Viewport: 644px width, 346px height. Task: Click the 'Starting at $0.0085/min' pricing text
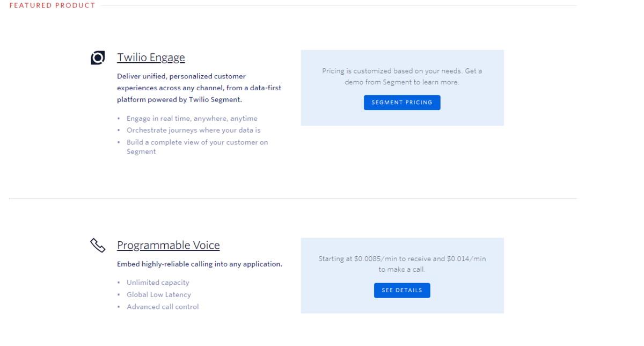click(402, 264)
